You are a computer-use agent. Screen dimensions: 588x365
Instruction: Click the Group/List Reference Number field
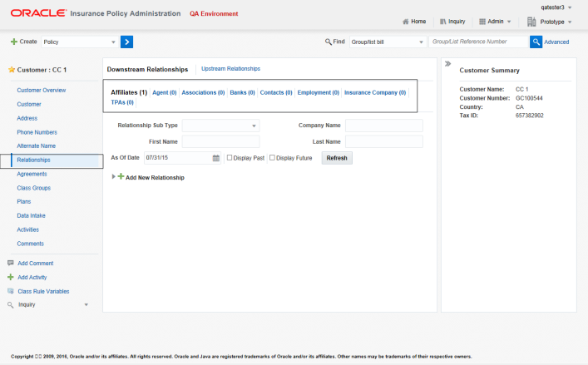pos(478,42)
